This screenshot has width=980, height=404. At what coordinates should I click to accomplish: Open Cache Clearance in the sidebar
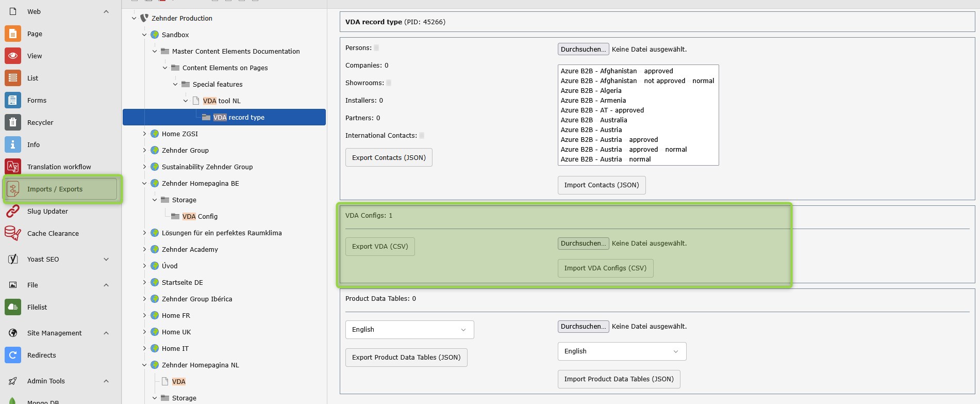coord(53,233)
